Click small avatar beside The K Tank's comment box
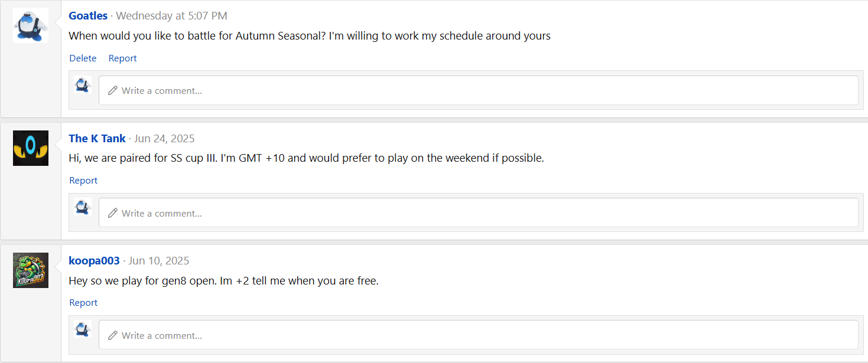 pos(83,207)
